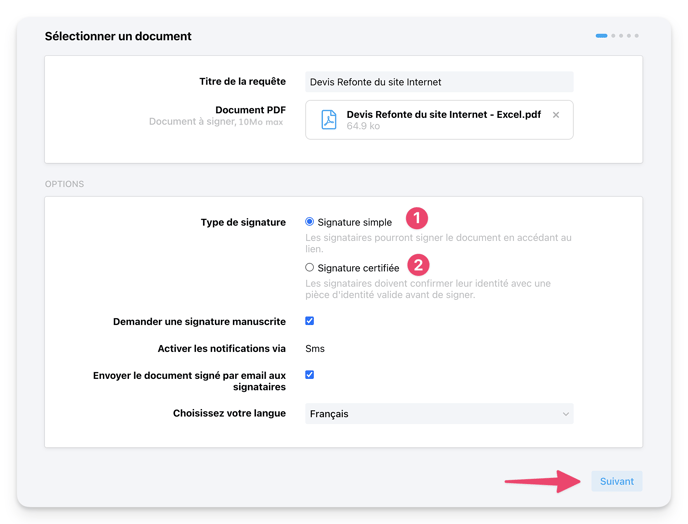This screenshot has height=524, width=688.
Task: Click the OPTIONS section label
Action: tap(64, 184)
